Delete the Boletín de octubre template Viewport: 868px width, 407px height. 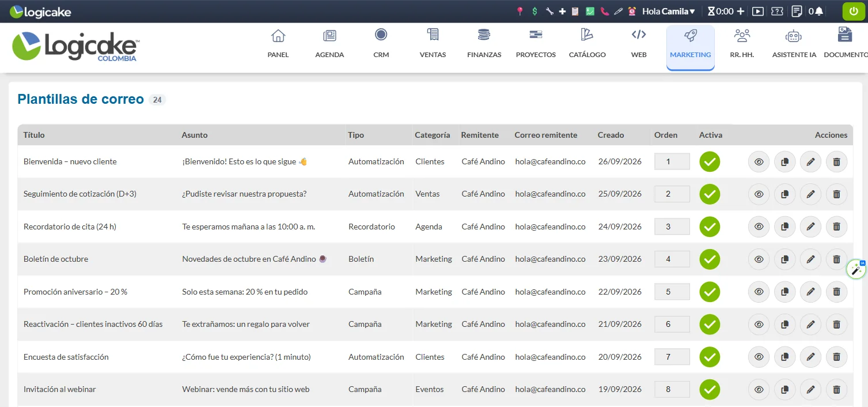point(836,259)
